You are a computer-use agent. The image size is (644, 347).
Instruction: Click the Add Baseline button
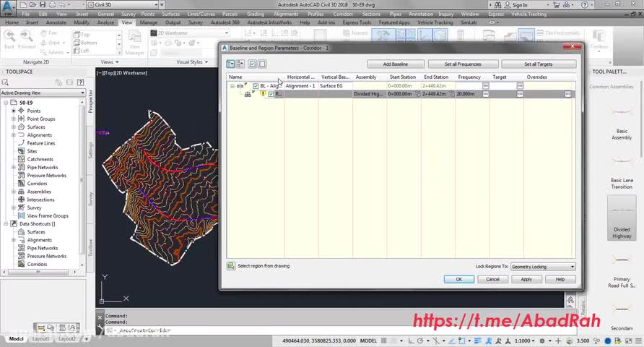coord(396,64)
